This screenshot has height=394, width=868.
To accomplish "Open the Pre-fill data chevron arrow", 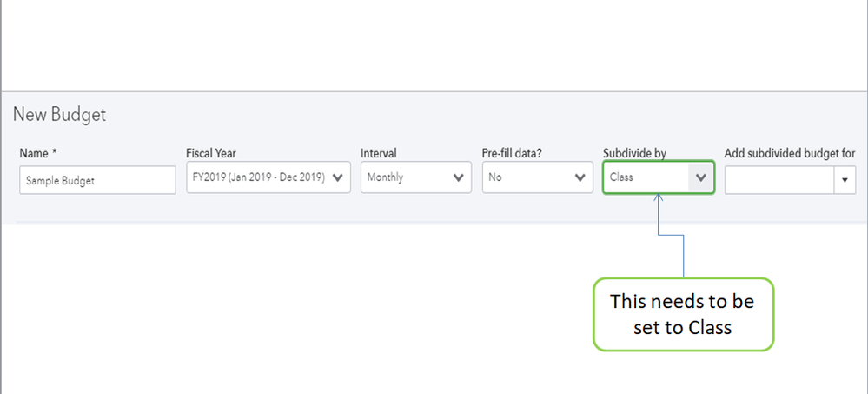I will pyautogui.click(x=581, y=177).
